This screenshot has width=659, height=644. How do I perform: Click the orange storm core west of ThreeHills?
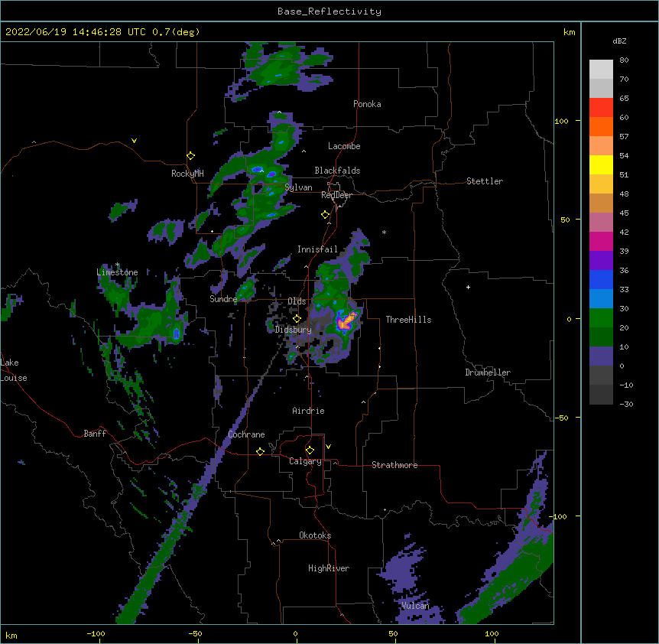pyautogui.click(x=346, y=322)
